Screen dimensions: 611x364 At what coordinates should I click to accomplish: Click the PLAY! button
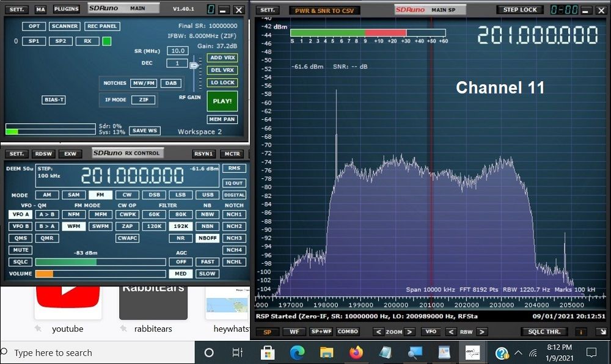click(x=222, y=101)
